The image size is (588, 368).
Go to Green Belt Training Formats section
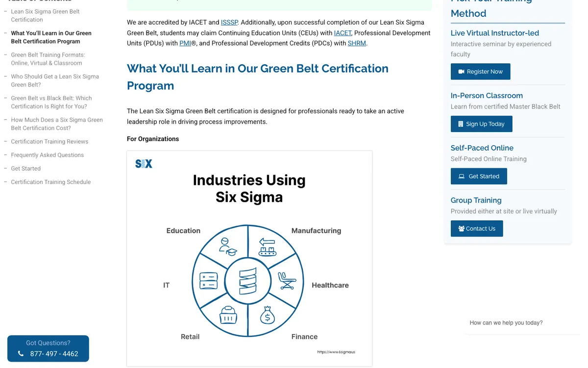[x=48, y=59]
